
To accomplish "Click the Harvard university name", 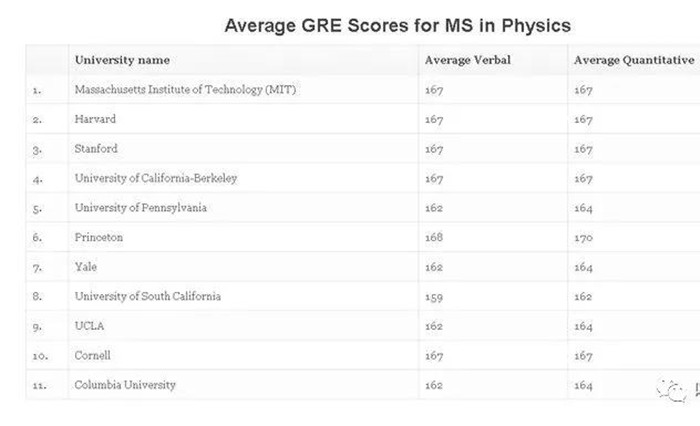I will click(x=95, y=119).
